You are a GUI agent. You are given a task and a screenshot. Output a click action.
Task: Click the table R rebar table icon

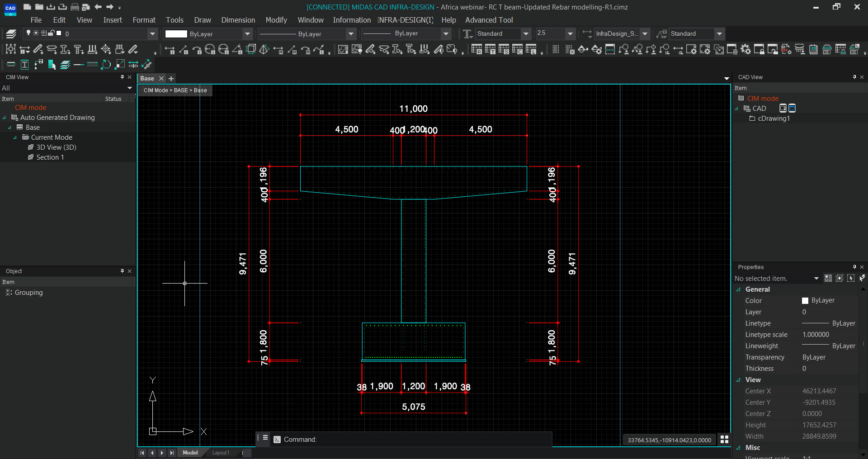(x=476, y=49)
